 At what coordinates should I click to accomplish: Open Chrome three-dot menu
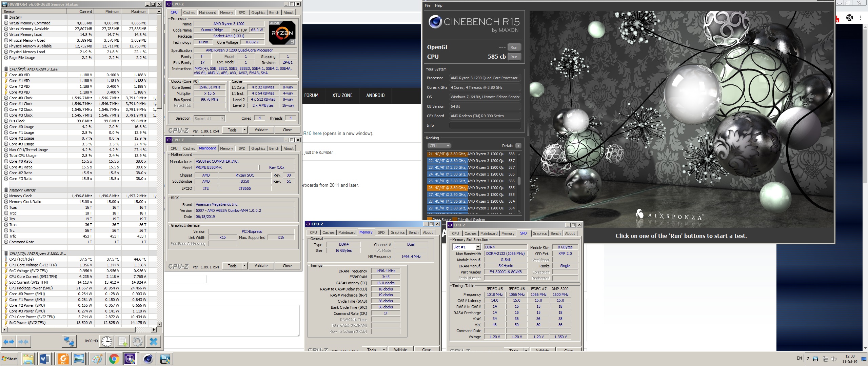point(861,18)
